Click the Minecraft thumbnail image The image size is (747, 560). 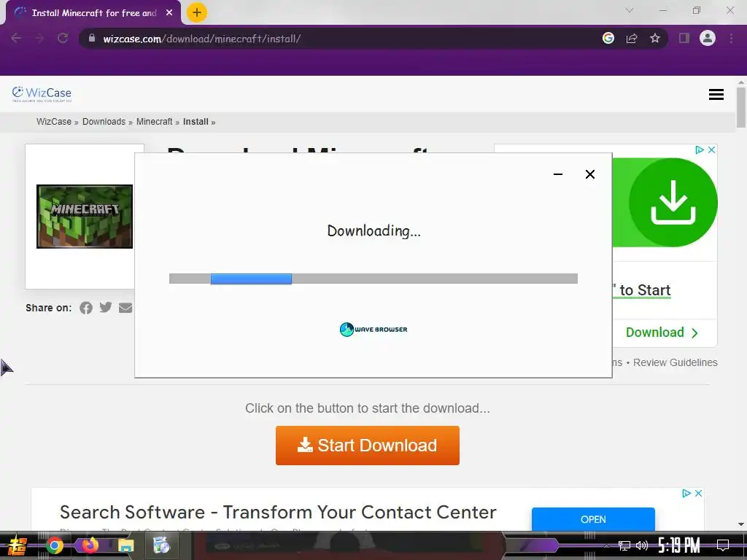[x=85, y=217]
